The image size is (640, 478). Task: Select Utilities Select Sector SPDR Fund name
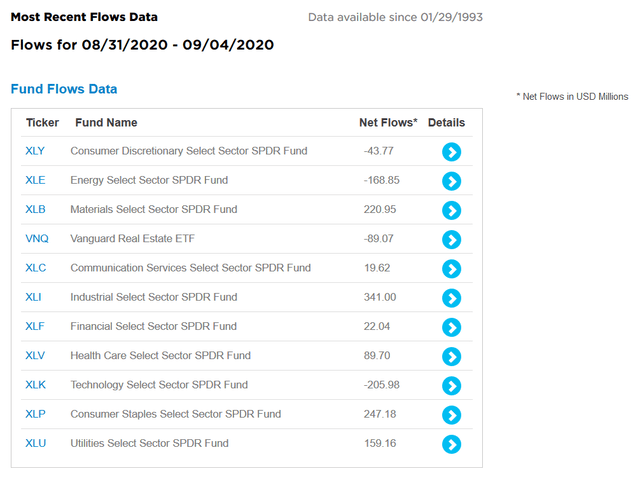pos(149,443)
